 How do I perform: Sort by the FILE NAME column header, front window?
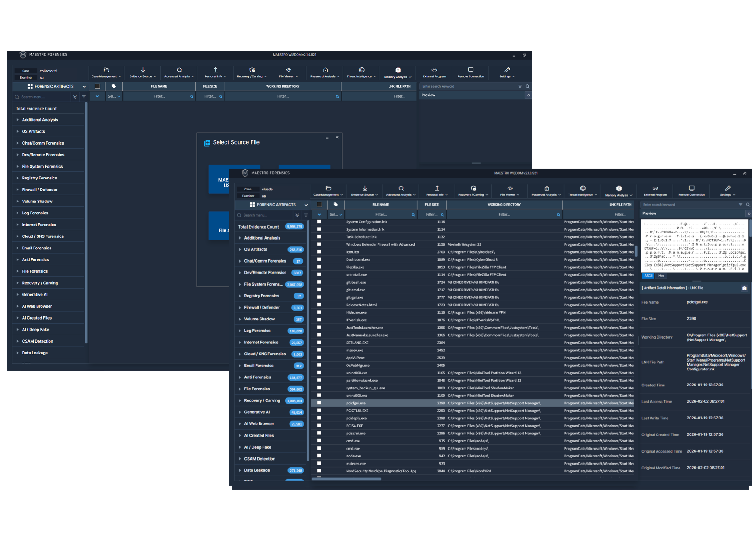[381, 205]
